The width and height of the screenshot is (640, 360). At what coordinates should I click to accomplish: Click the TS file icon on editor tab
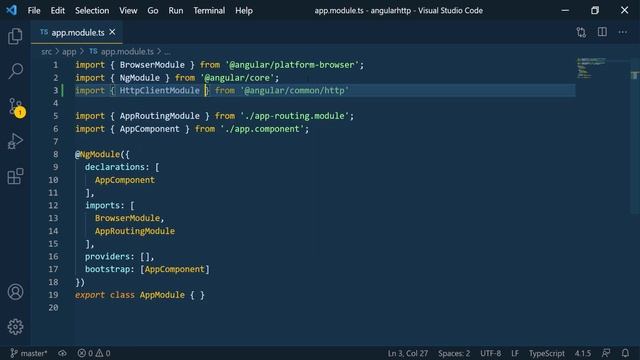[44, 32]
